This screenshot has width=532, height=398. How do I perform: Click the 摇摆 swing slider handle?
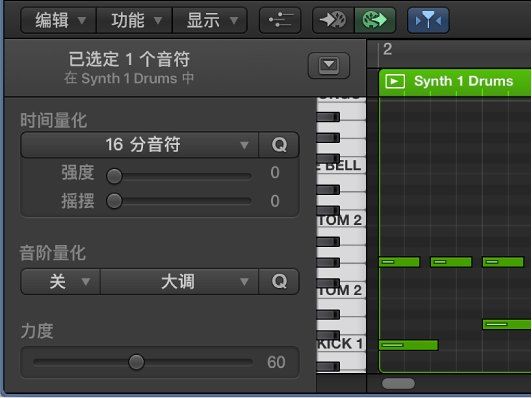(114, 201)
